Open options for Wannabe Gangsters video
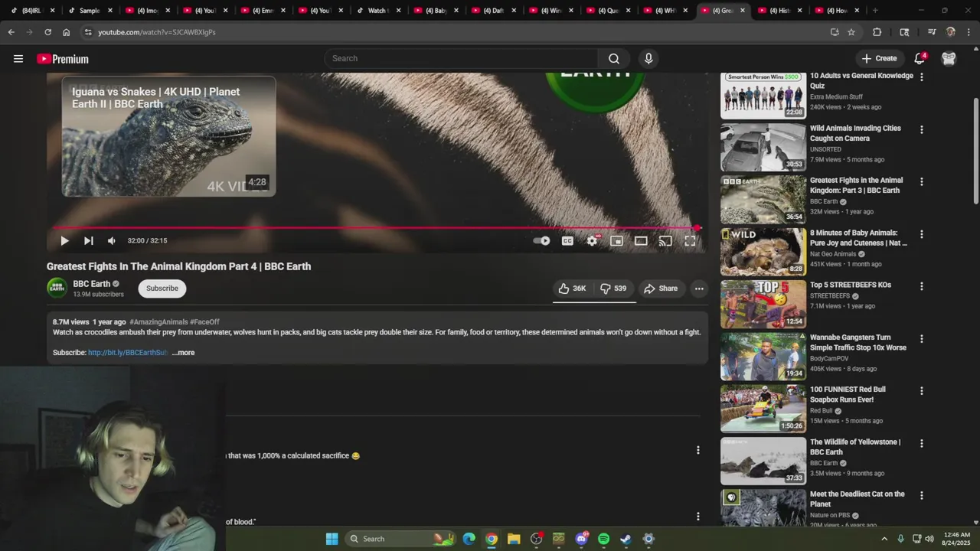980x551 pixels. point(922,338)
